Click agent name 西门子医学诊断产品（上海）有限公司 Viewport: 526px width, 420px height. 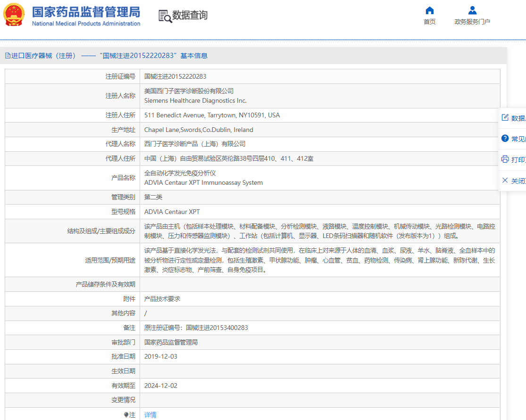point(194,144)
